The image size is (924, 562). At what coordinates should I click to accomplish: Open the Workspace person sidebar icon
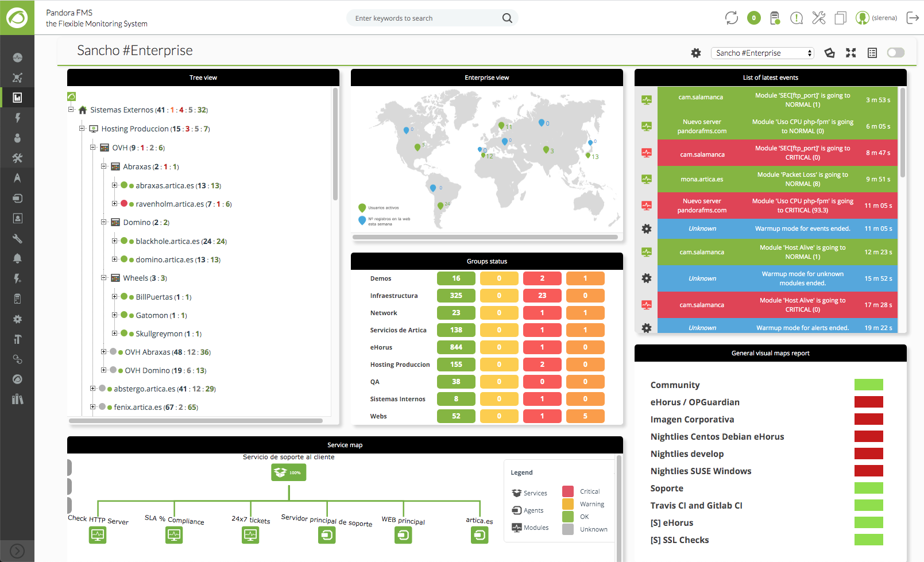click(17, 138)
